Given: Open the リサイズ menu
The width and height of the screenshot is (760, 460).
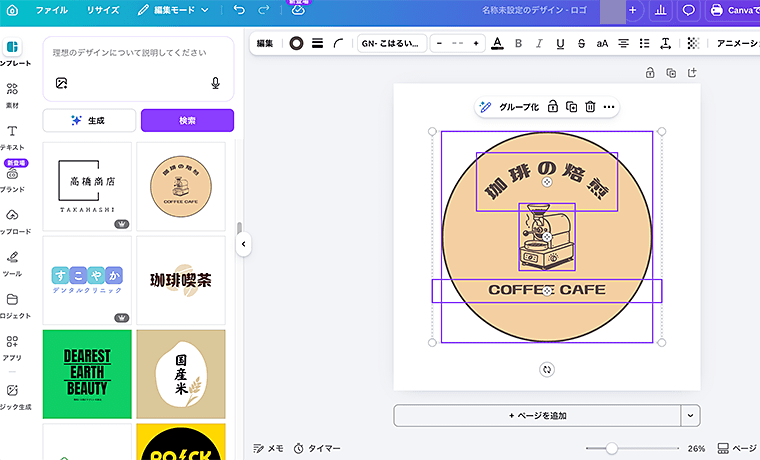Looking at the screenshot, I should coord(103,10).
